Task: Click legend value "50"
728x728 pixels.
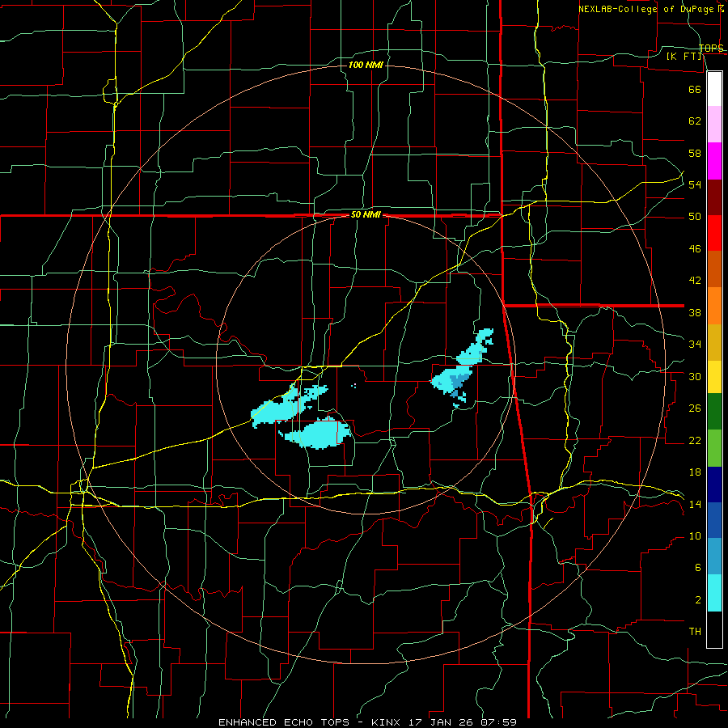Action: coord(695,217)
